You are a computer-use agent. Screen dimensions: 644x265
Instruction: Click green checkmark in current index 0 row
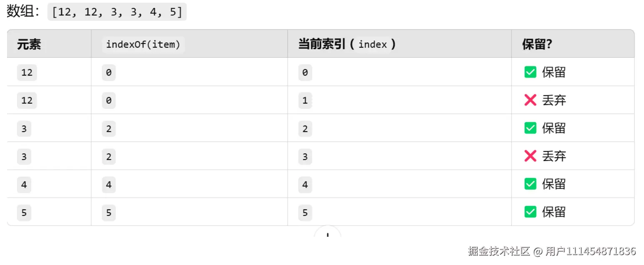(x=530, y=72)
